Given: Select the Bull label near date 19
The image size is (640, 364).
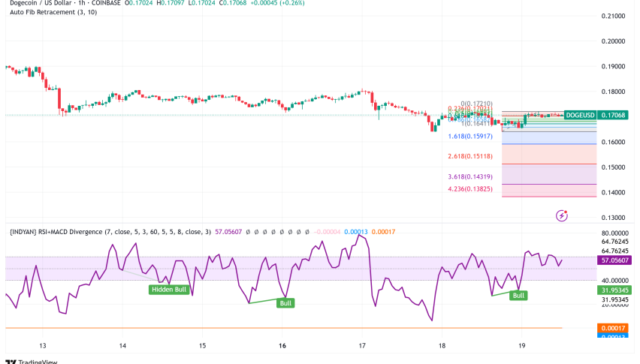Looking at the screenshot, I should (x=518, y=296).
